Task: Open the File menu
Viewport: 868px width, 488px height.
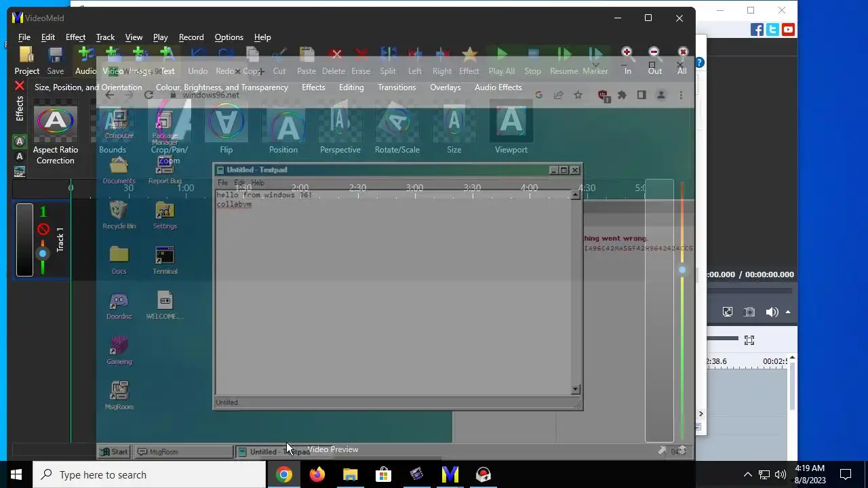Action: pyautogui.click(x=24, y=37)
